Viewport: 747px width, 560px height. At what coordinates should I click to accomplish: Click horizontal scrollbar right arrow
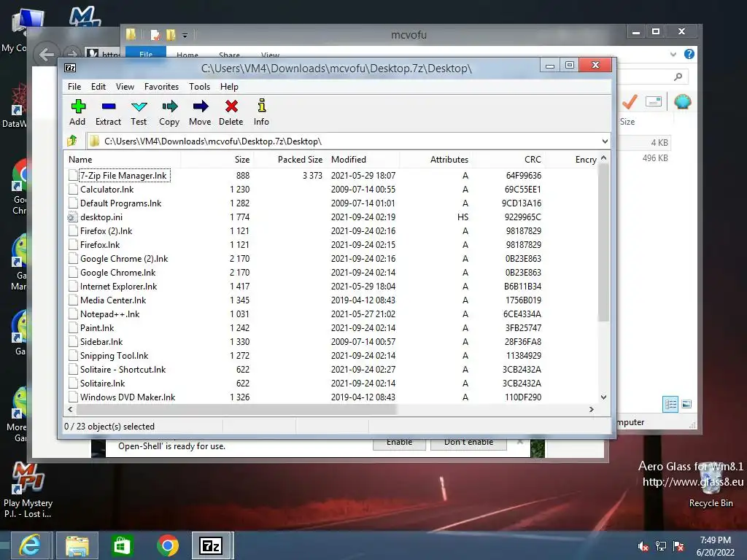pos(591,410)
